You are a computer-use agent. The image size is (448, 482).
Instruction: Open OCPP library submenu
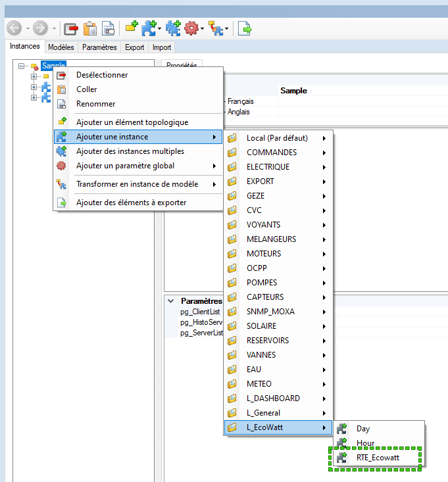pos(278,268)
